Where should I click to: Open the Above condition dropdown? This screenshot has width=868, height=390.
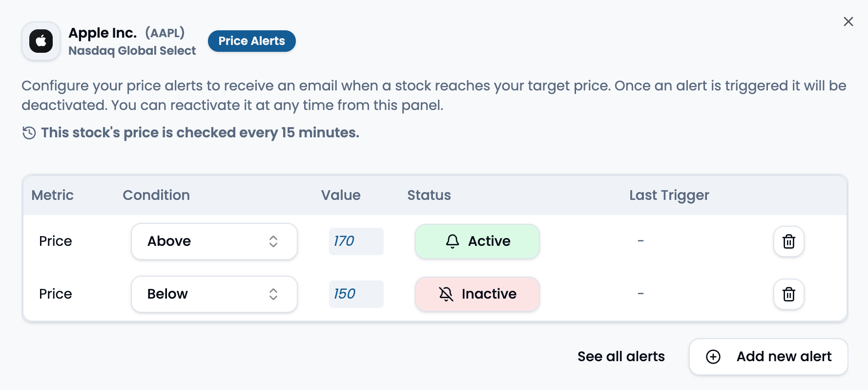214,241
